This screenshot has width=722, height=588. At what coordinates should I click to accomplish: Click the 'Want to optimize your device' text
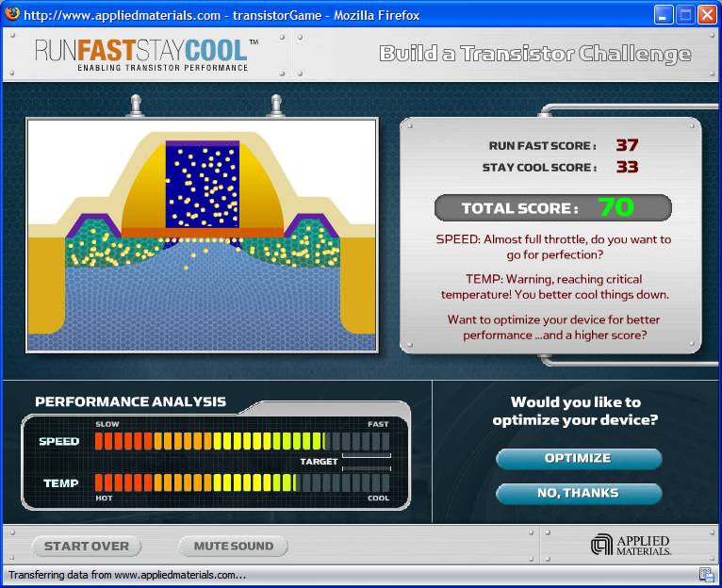coord(554,327)
